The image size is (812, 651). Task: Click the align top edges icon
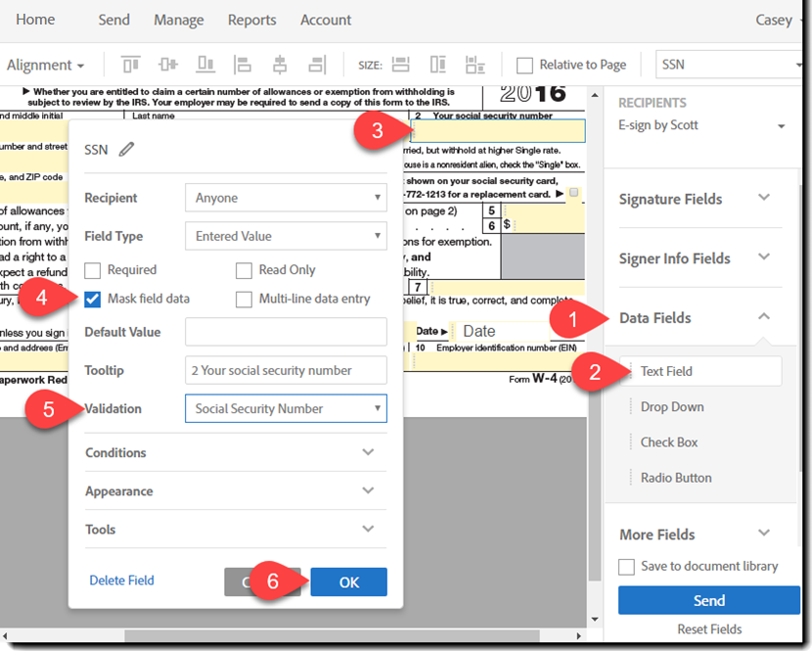coord(130,65)
